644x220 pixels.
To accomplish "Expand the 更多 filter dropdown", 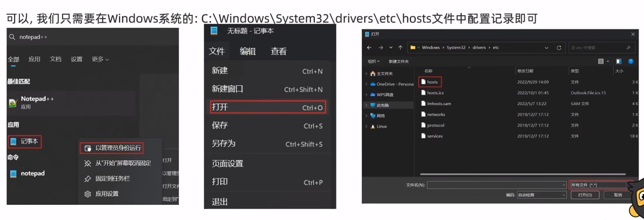I will coord(100,59).
